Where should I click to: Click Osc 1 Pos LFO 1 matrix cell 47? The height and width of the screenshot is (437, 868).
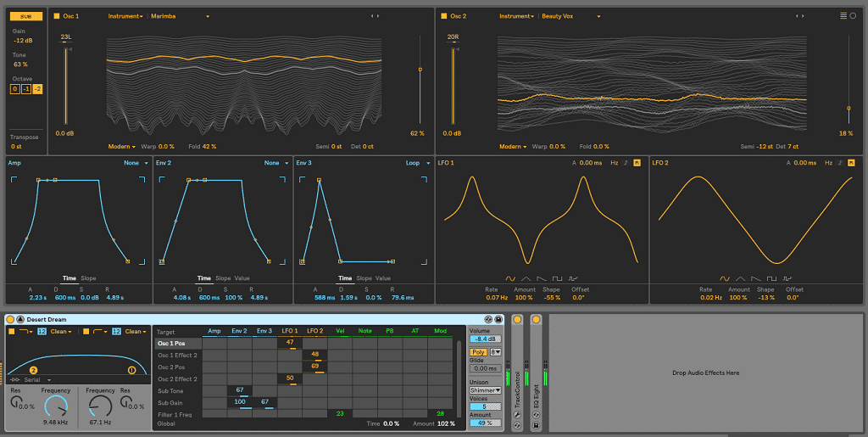click(290, 344)
